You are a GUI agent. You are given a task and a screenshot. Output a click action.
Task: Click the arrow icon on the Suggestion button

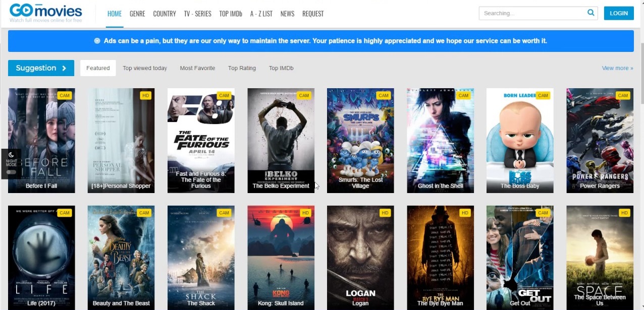(x=64, y=68)
